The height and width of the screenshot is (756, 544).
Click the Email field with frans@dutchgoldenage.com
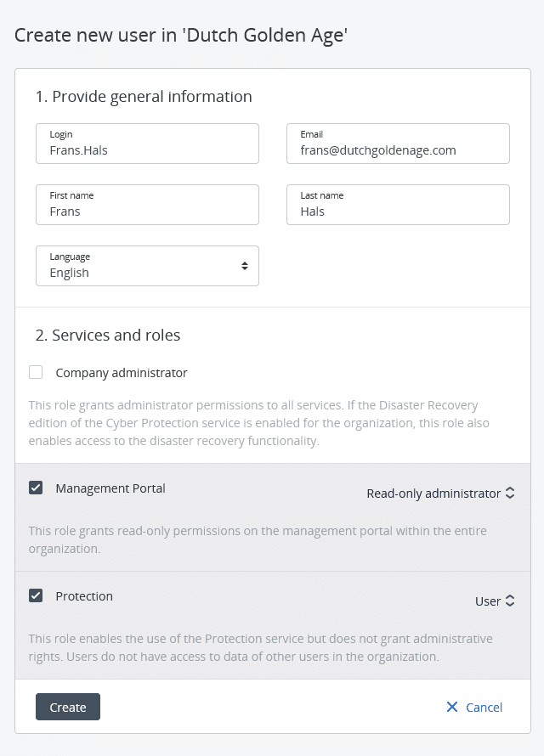[x=398, y=144]
